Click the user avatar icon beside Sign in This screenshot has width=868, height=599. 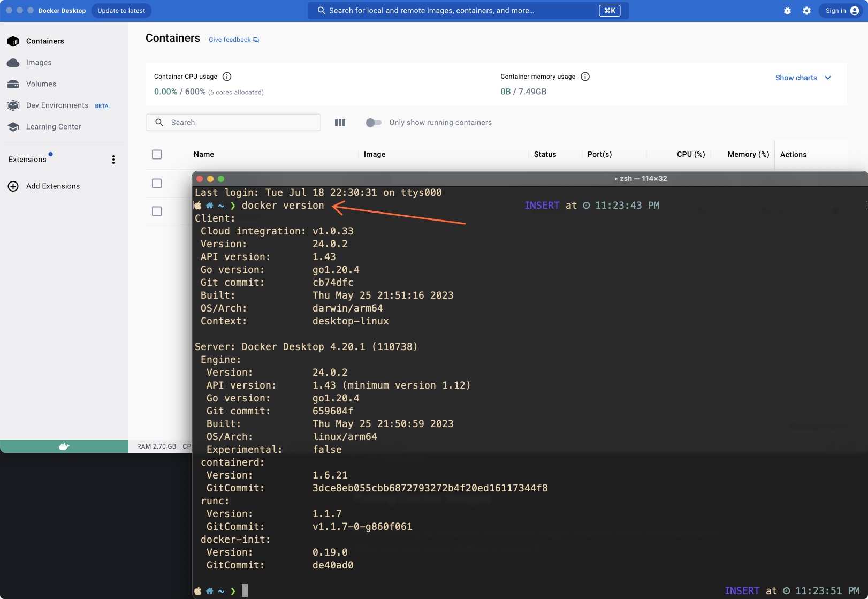coord(855,11)
